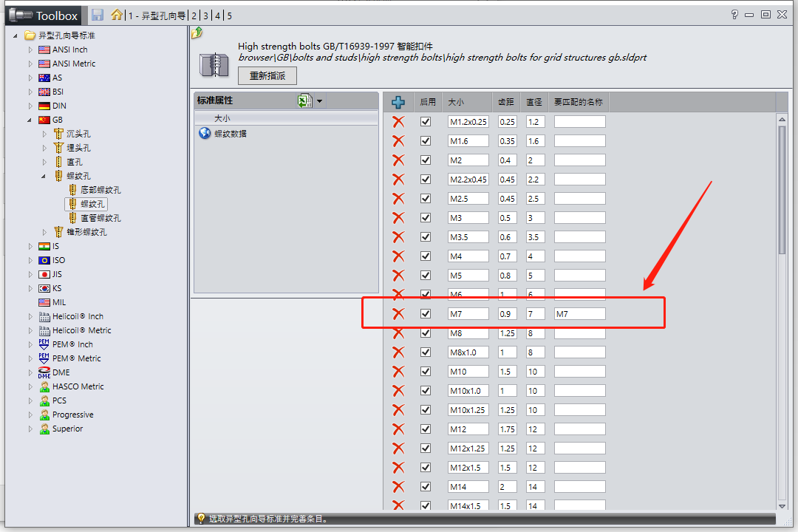Open the dropdown arrow beside Excel icon
Viewport: 798px width, 532px height.
pos(319,102)
